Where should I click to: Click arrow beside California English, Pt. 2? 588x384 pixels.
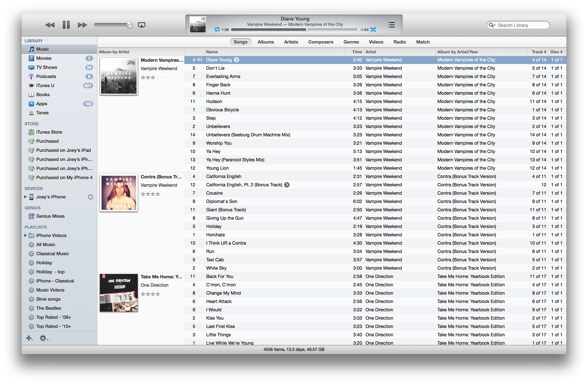[x=287, y=185]
